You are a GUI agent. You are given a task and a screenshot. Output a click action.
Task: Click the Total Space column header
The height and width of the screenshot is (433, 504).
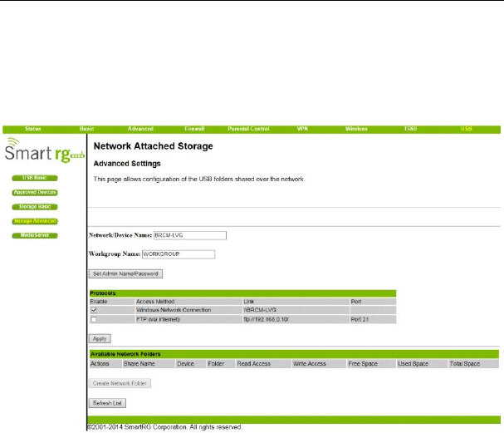[x=465, y=364]
